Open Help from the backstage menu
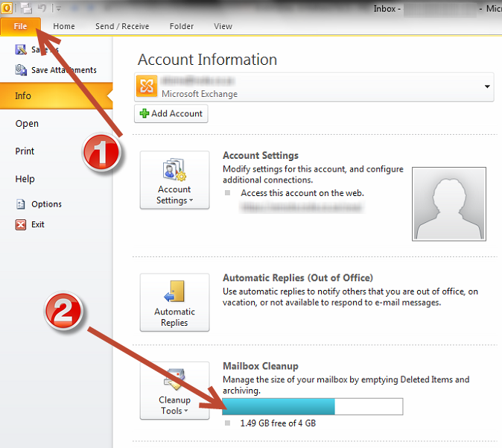The image size is (502, 448). [x=25, y=179]
